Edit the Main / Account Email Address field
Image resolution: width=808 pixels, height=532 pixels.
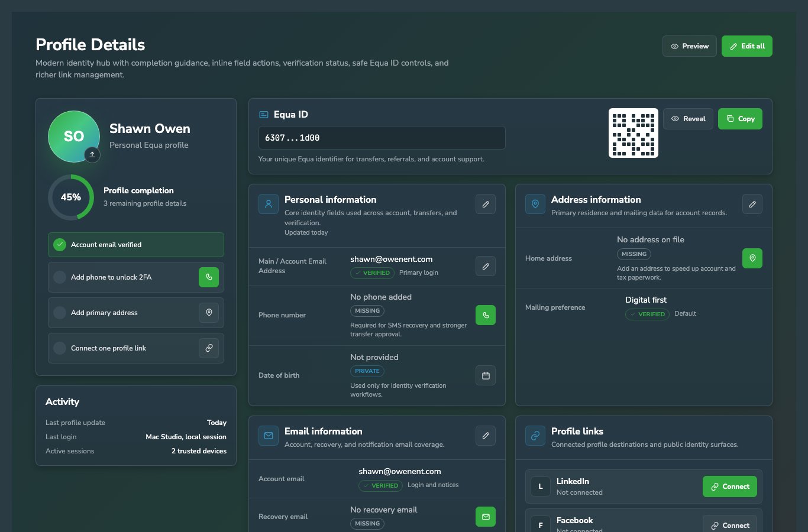click(x=486, y=266)
